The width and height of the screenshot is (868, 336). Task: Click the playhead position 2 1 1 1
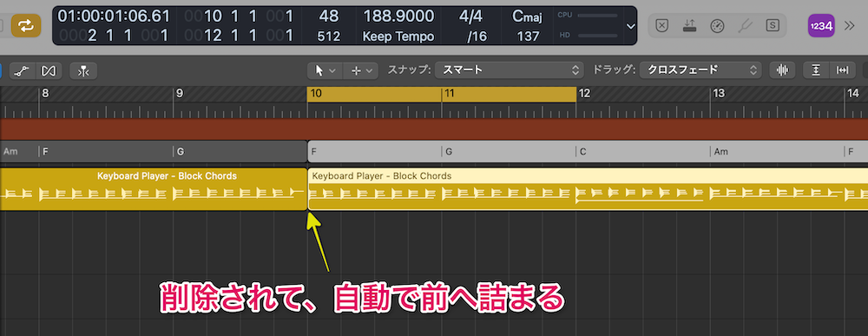114,36
